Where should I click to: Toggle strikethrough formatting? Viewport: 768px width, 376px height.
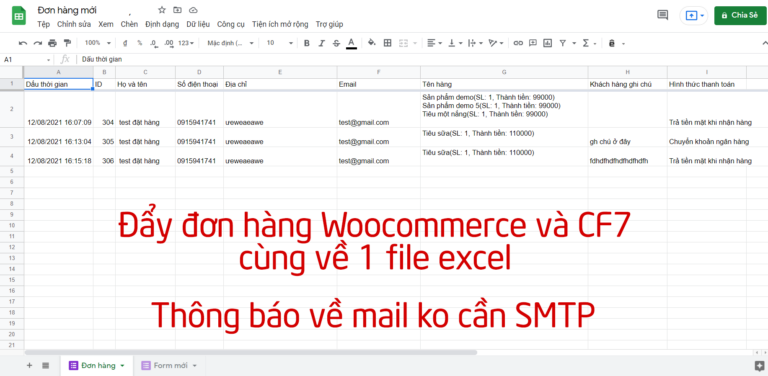pos(336,43)
